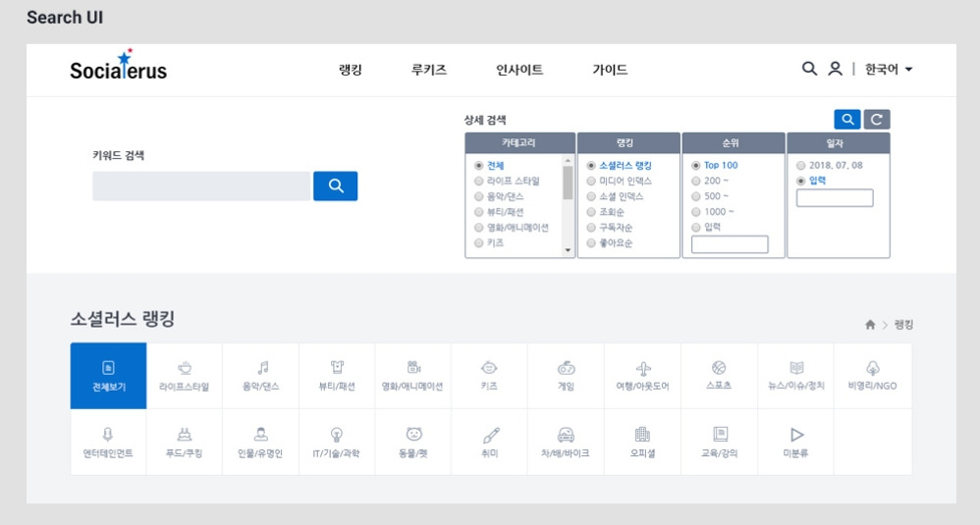The width and height of the screenshot is (980, 525).
Task: Click the 카테고리 list scrollbar up arrow
Action: pos(568,160)
